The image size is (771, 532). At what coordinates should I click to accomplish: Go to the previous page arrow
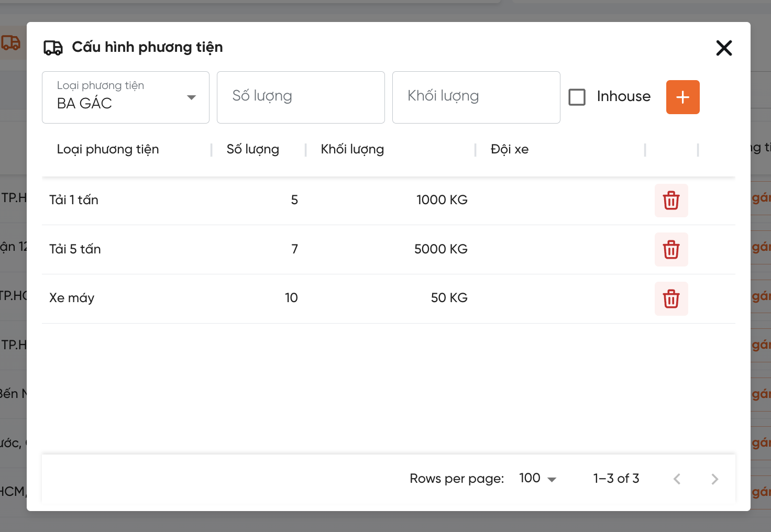[x=677, y=479]
